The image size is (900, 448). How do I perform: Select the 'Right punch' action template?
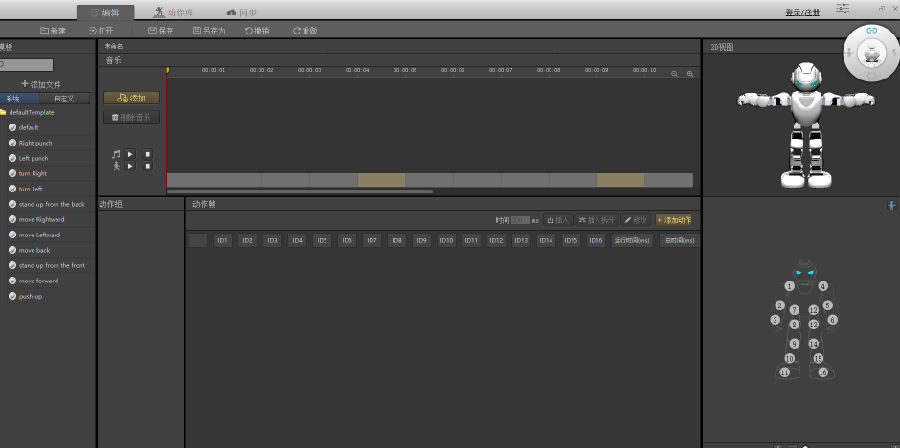click(35, 143)
